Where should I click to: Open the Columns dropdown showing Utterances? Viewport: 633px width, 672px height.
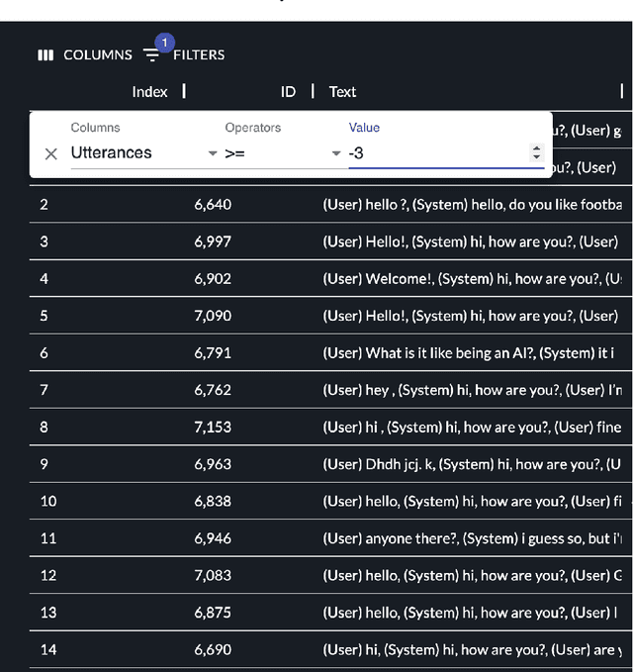(x=143, y=153)
